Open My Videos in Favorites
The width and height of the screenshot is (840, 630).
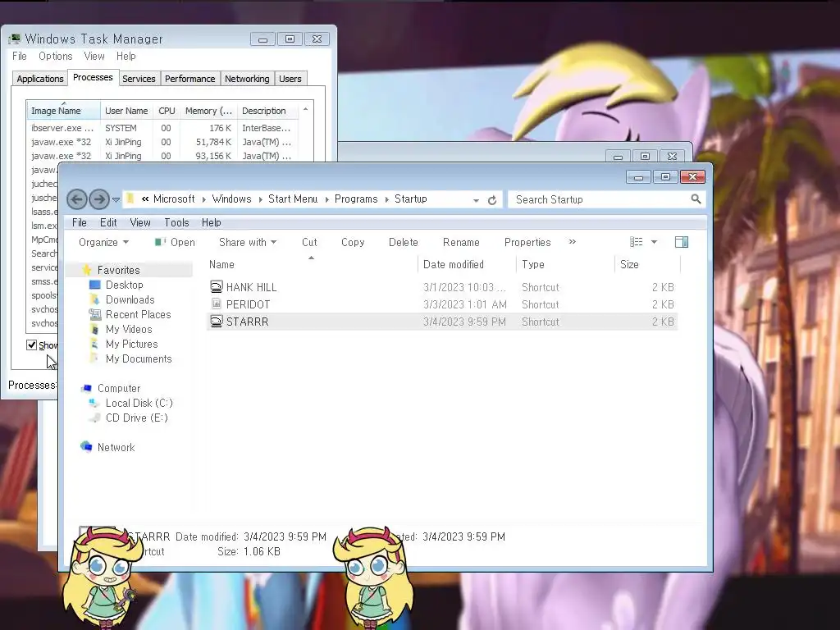129,329
